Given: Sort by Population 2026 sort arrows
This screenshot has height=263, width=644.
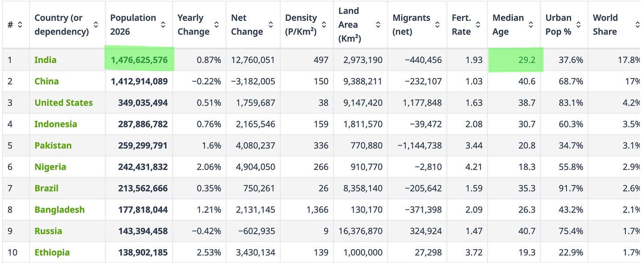Looking at the screenshot, I should click(163, 25).
